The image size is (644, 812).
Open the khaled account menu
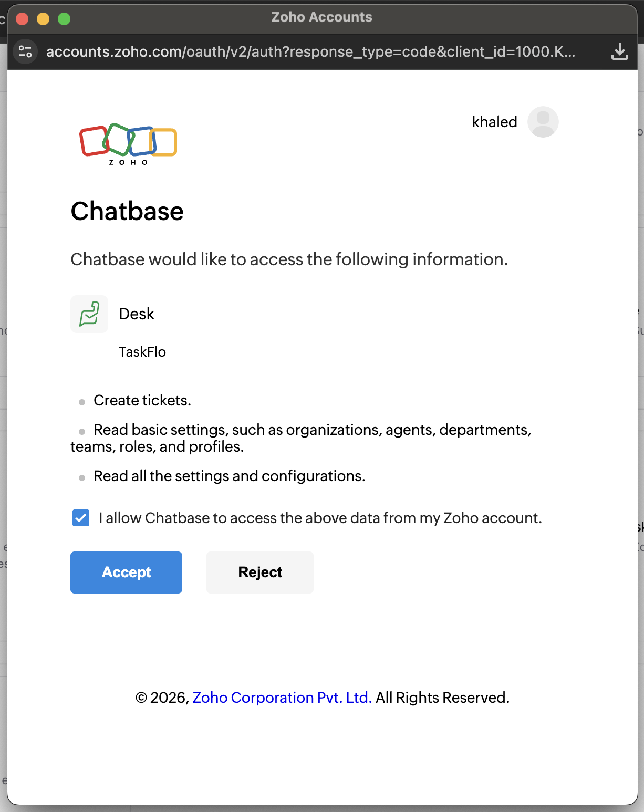pos(494,121)
